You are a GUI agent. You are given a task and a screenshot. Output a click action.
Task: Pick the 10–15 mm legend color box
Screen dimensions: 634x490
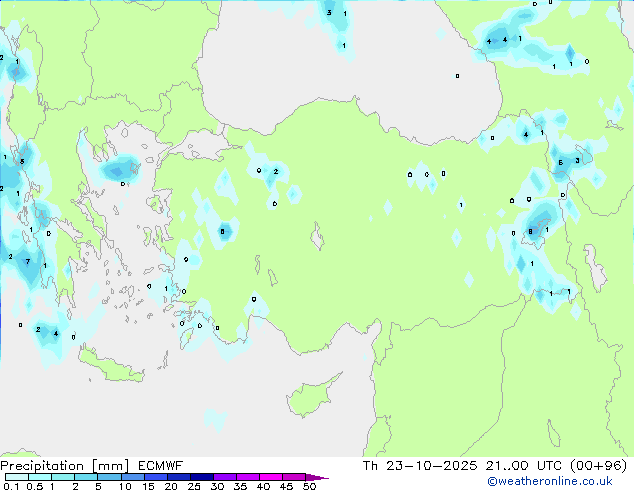click(x=133, y=477)
